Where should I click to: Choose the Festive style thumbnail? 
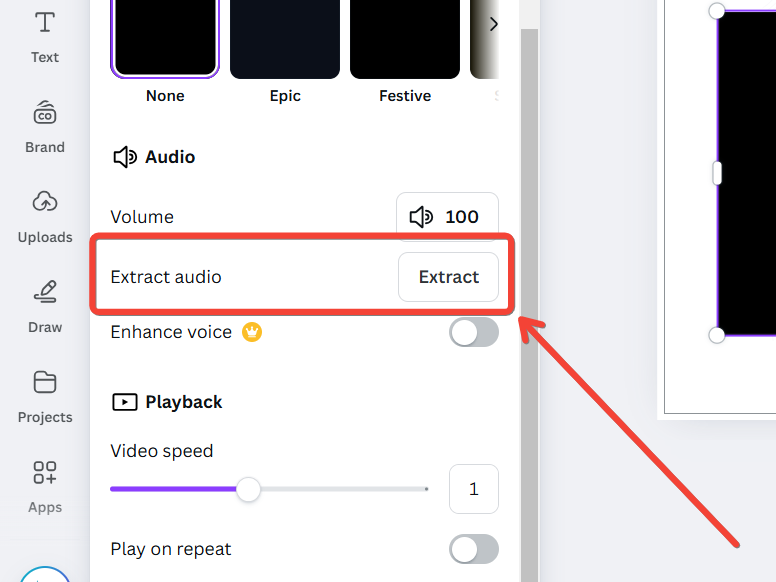pyautogui.click(x=405, y=38)
